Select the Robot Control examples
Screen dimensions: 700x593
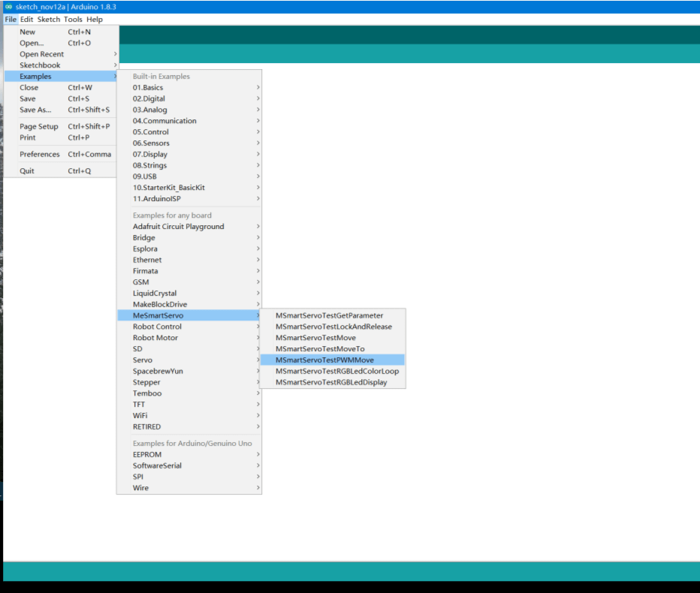pyautogui.click(x=189, y=327)
